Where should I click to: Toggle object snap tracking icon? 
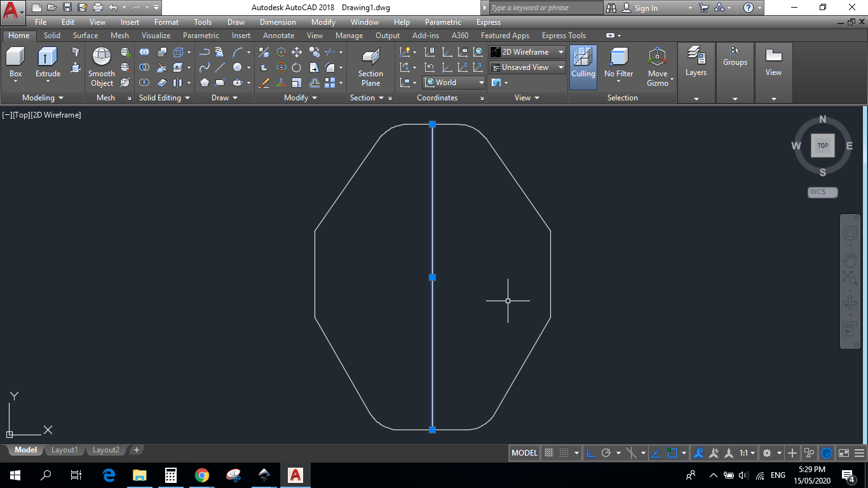coord(656,453)
